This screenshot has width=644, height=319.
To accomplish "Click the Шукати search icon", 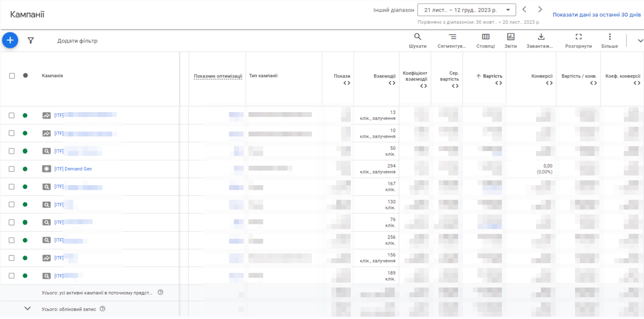I will tap(417, 37).
